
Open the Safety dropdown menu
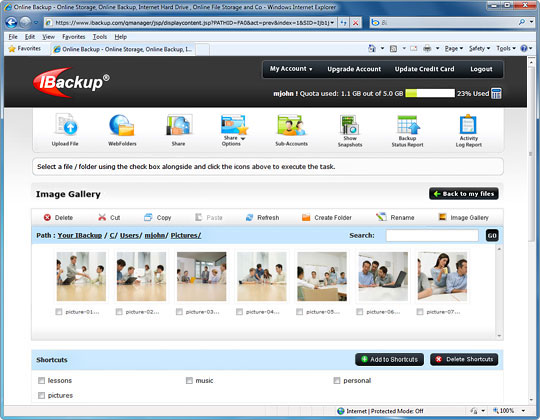point(479,49)
